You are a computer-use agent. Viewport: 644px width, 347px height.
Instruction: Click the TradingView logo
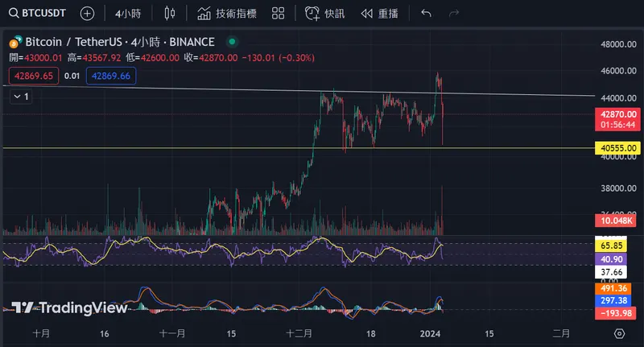(x=69, y=308)
